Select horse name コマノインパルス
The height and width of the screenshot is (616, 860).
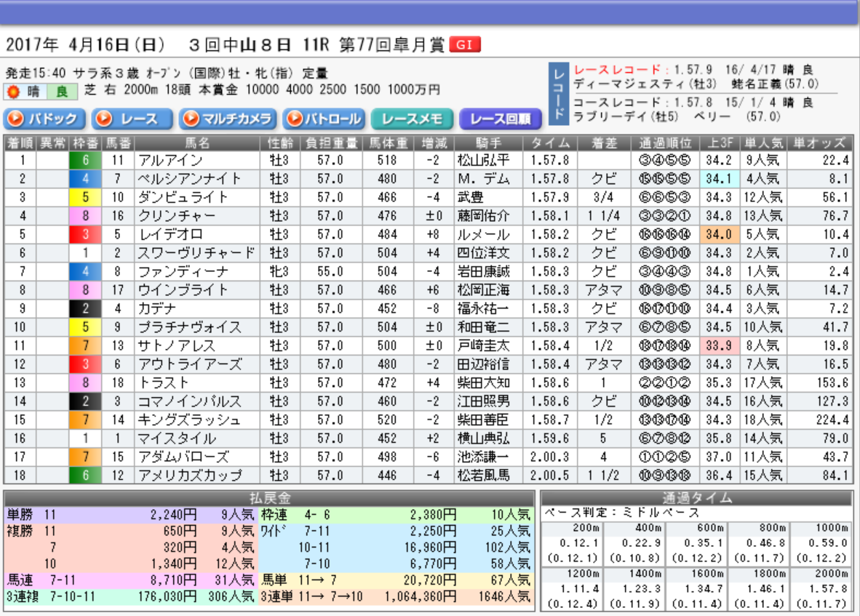click(x=189, y=401)
